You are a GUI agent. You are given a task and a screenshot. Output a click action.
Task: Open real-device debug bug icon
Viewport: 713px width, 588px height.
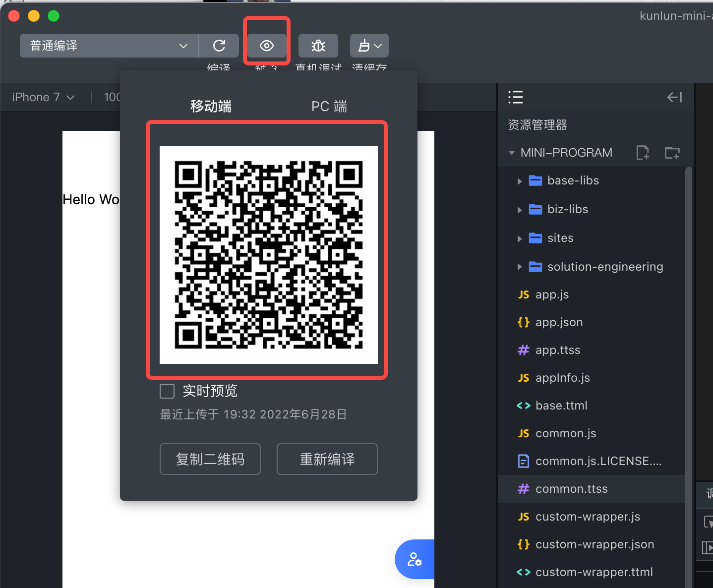click(318, 46)
